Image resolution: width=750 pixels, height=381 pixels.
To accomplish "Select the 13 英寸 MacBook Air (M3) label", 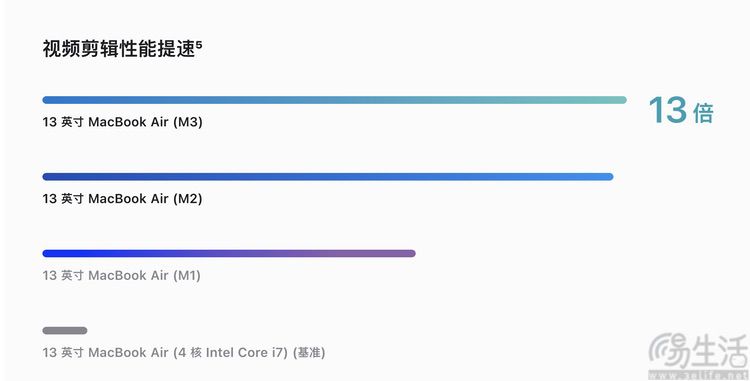I will click(122, 122).
